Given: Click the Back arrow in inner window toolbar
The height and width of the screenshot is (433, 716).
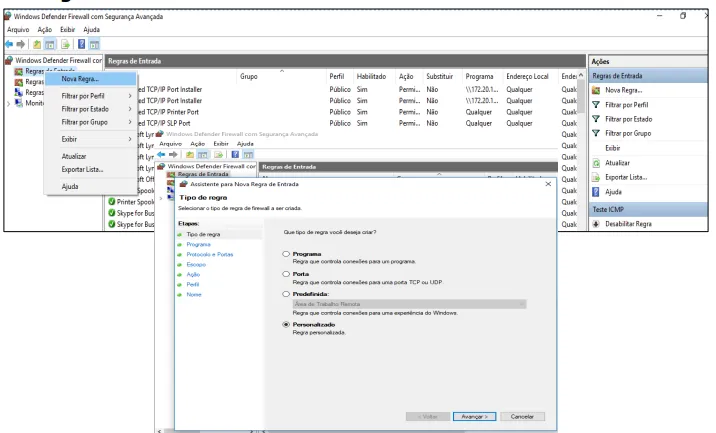Looking at the screenshot, I should (161, 154).
